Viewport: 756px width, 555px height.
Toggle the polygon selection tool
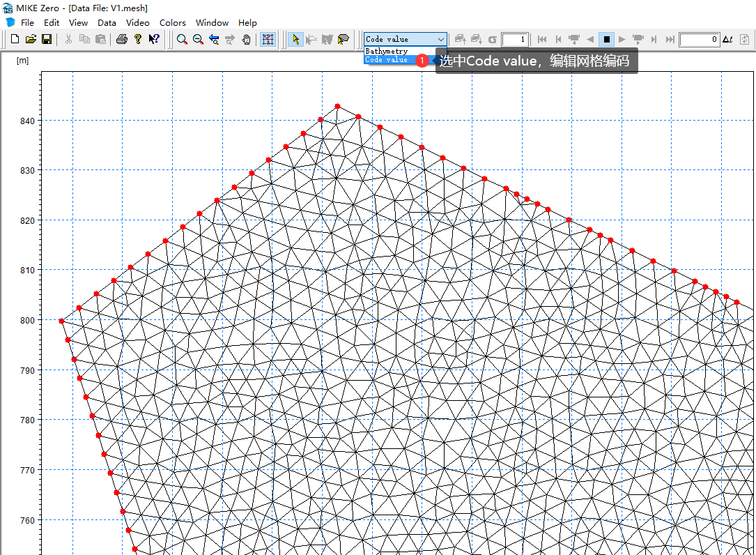point(344,40)
